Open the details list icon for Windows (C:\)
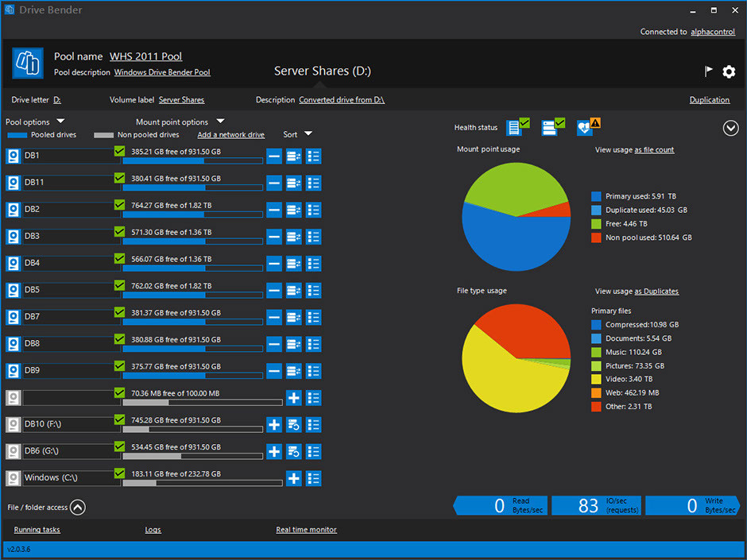747x560 pixels. click(313, 478)
